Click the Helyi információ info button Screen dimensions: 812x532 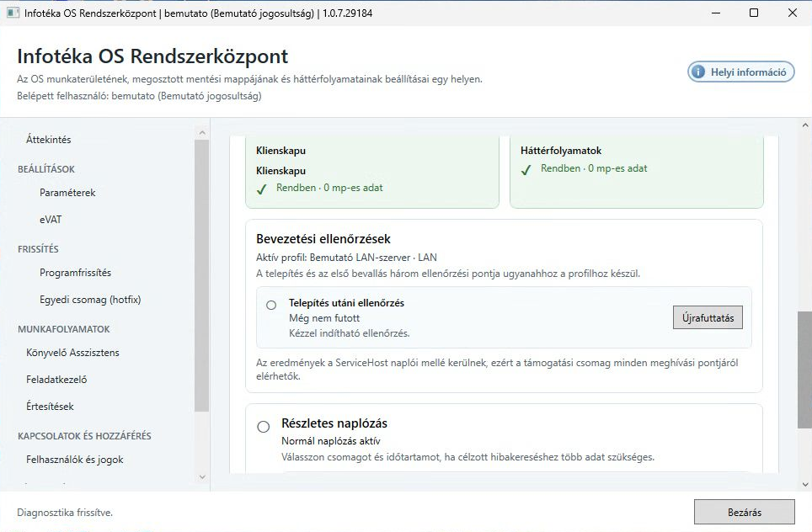[740, 72]
